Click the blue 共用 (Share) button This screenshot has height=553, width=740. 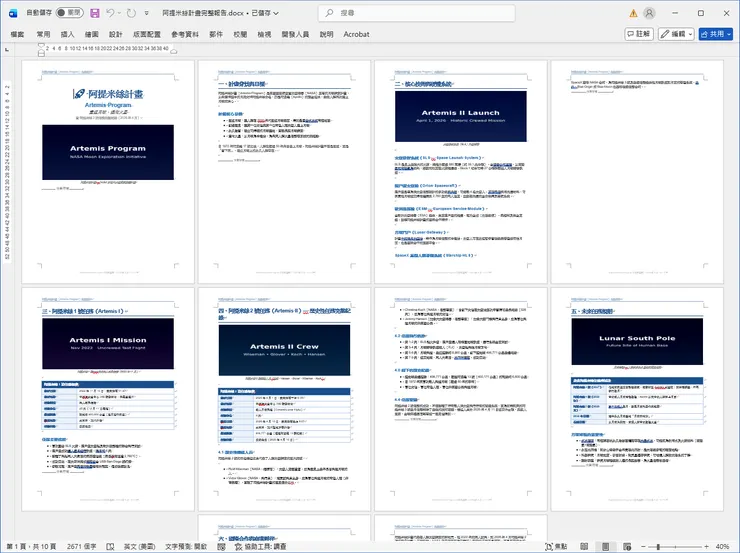[717, 34]
